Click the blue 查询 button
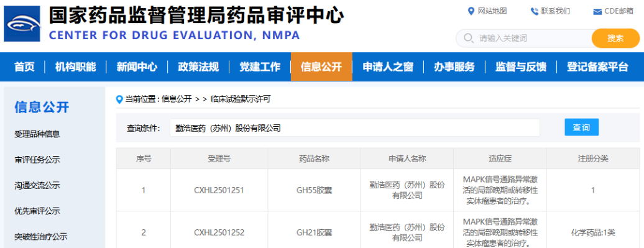The width and height of the screenshot is (644, 248). 581,127
